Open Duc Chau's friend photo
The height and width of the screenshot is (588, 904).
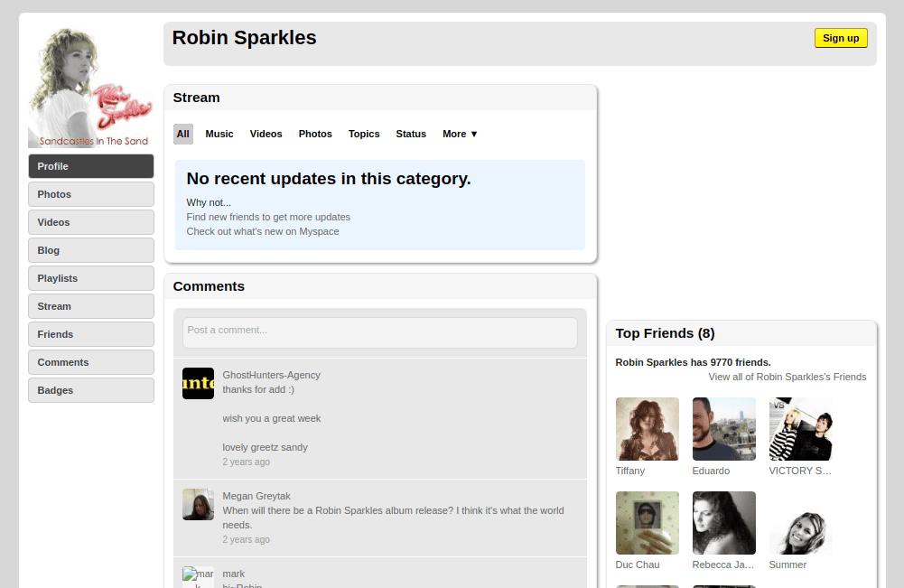pyautogui.click(x=647, y=523)
